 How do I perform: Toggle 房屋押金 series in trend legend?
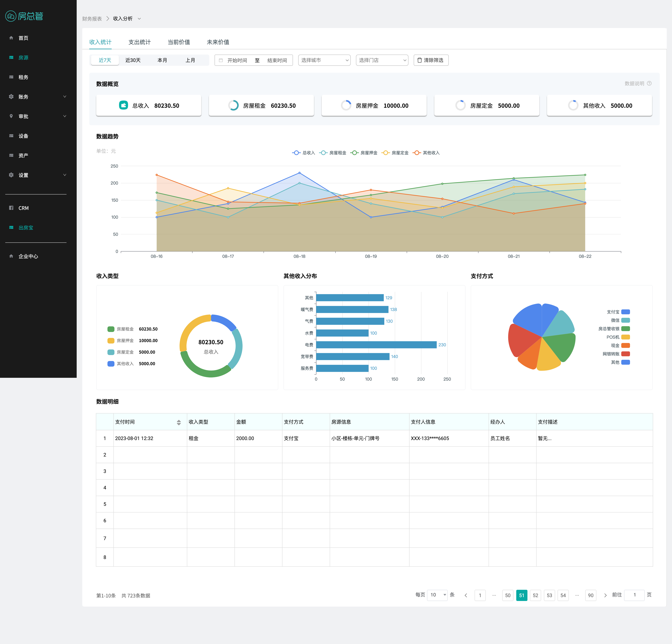[364, 153]
